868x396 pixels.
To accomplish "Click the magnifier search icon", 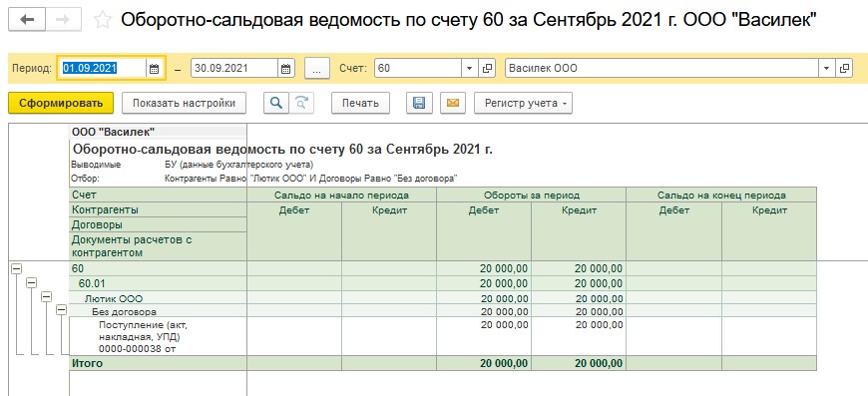I will point(276,103).
